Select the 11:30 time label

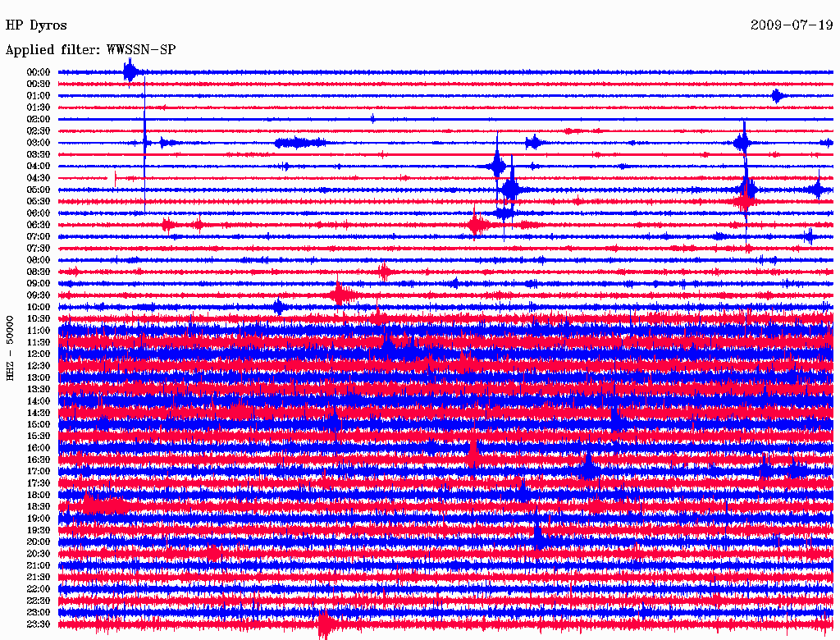[x=38, y=342]
